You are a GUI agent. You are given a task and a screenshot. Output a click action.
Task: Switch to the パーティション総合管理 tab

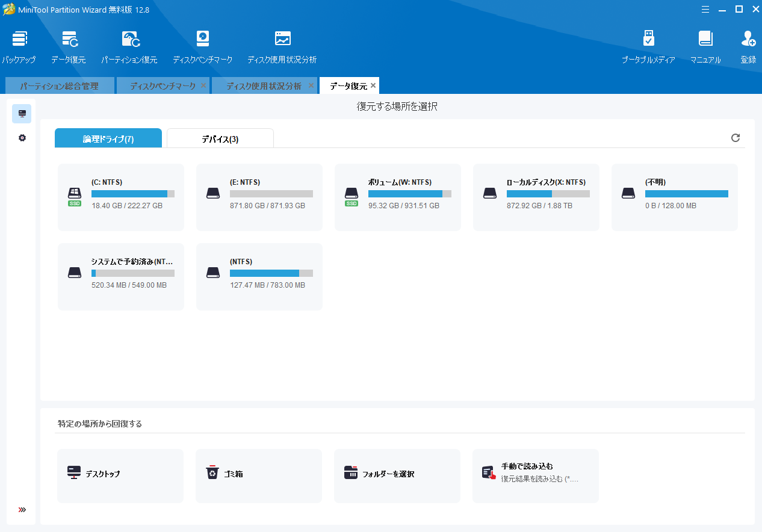59,86
